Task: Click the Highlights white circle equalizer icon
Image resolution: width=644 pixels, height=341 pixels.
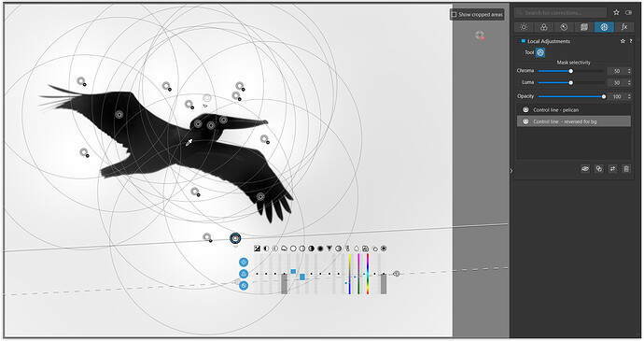Action: coord(293,249)
